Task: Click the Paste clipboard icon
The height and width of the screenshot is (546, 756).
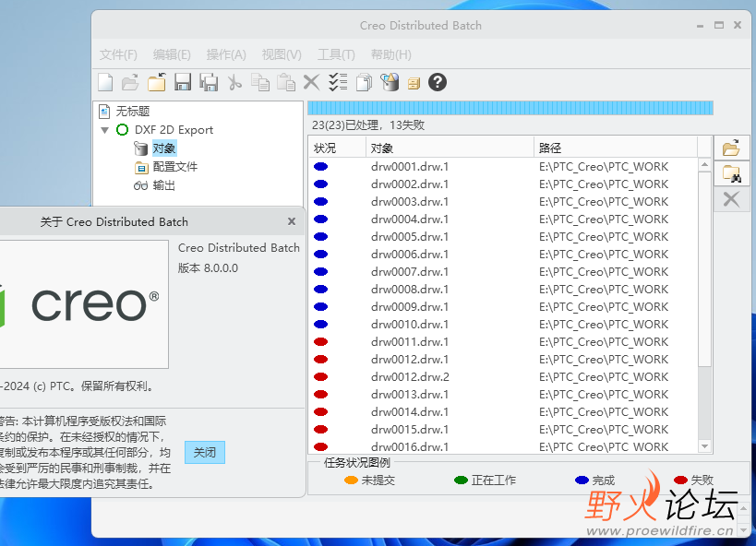Action: click(x=286, y=82)
